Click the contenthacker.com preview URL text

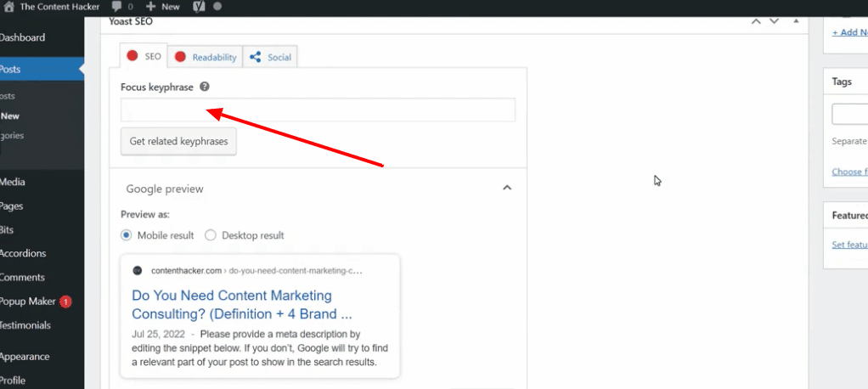pos(256,271)
